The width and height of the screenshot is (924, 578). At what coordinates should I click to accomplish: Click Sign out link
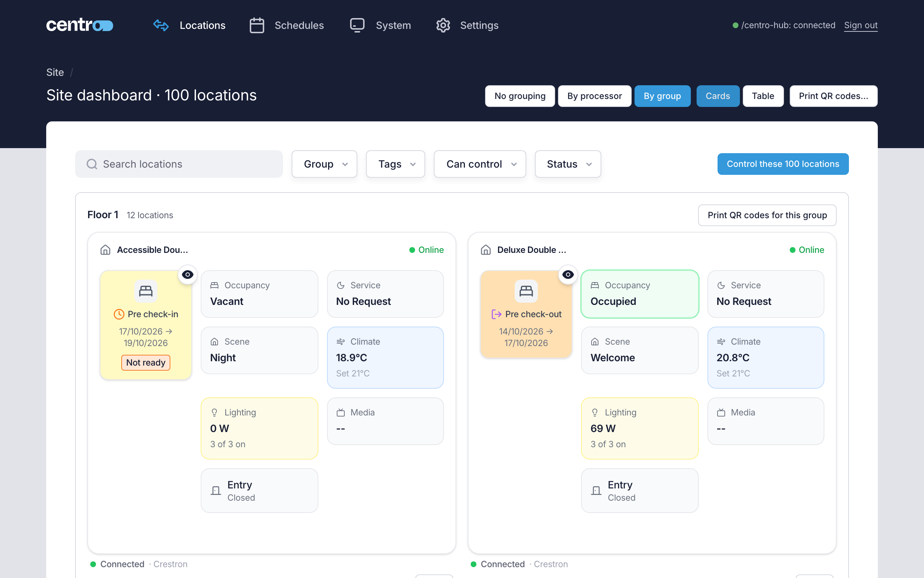(x=860, y=25)
